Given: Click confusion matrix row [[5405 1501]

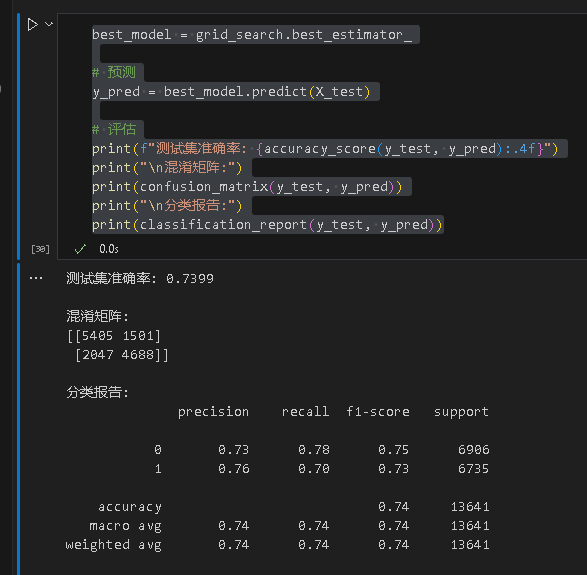Looking at the screenshot, I should pos(114,336).
